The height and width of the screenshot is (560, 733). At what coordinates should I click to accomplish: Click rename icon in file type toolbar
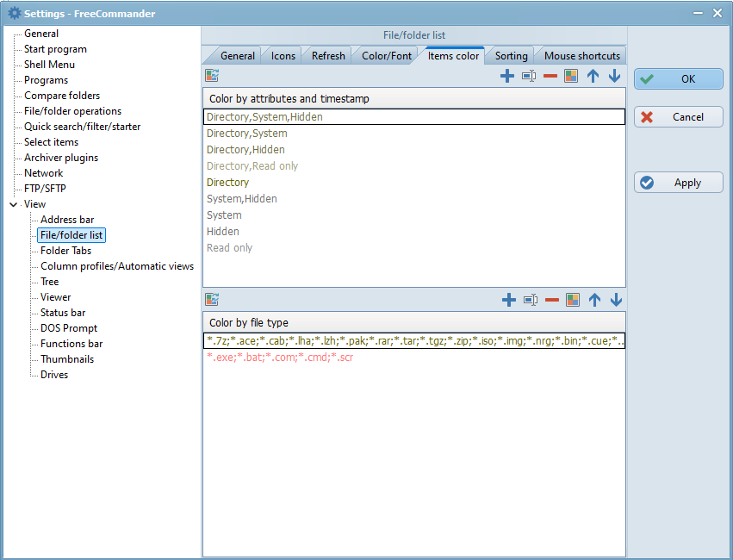tap(531, 300)
